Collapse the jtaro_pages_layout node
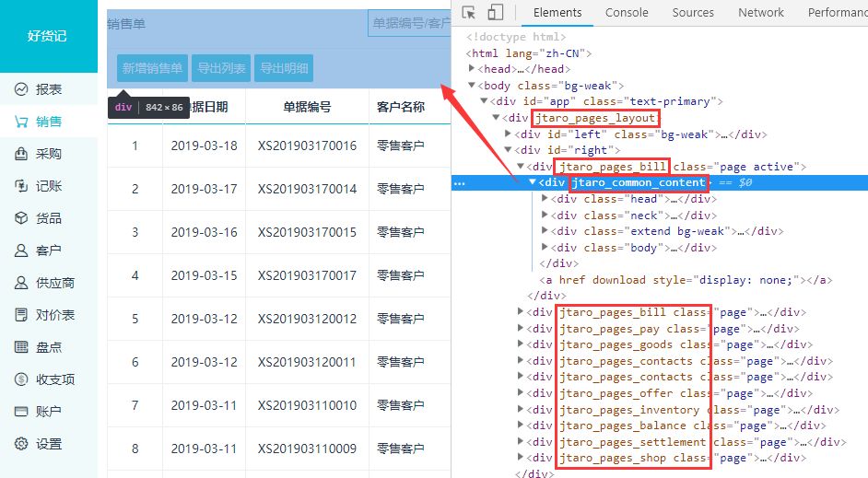The height and width of the screenshot is (478, 868). (x=496, y=117)
